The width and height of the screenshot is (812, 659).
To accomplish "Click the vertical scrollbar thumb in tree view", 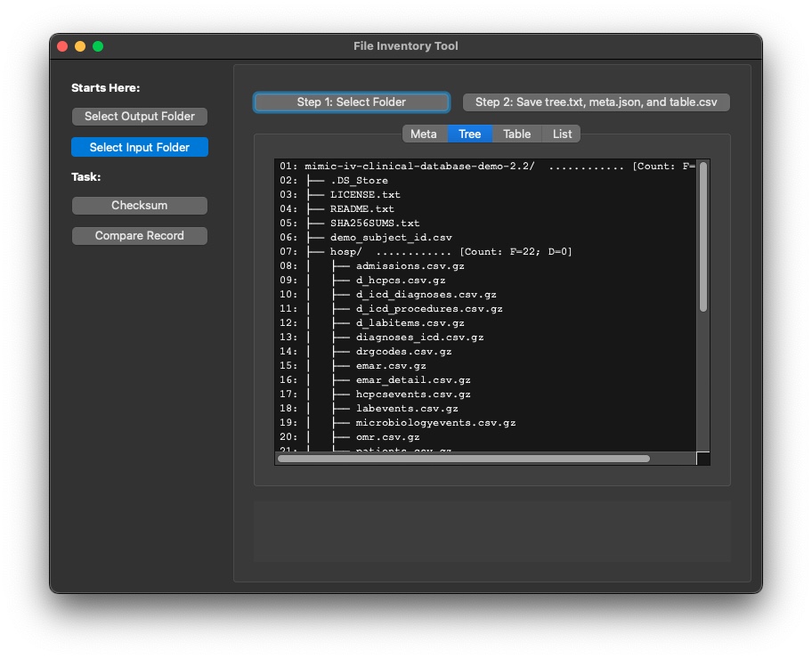I will click(x=703, y=237).
